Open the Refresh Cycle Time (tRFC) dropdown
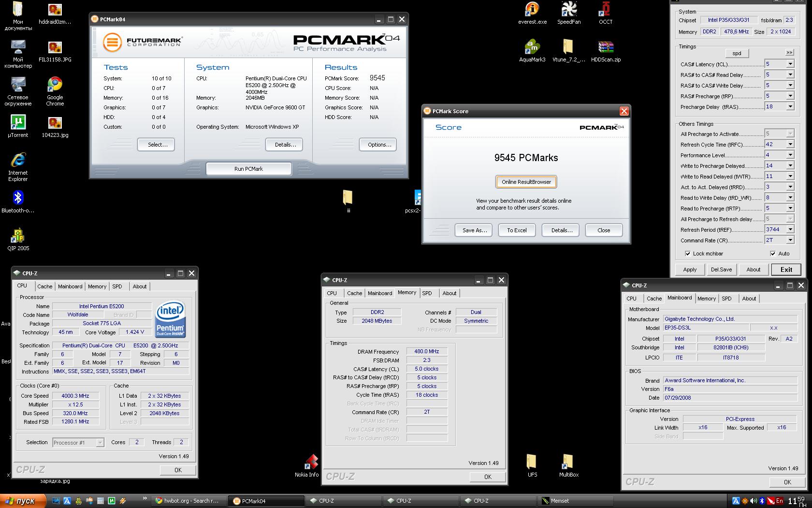812x508 pixels. tap(790, 144)
